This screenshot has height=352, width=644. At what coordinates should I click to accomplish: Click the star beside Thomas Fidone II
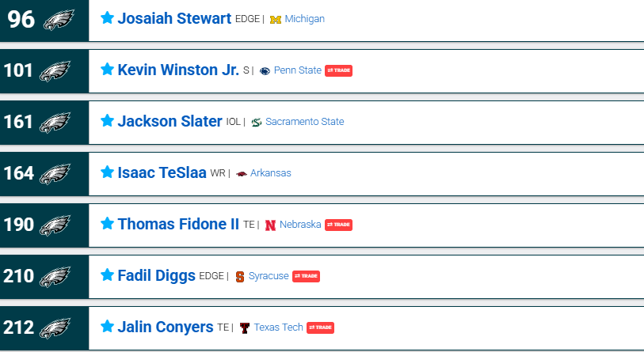point(108,224)
